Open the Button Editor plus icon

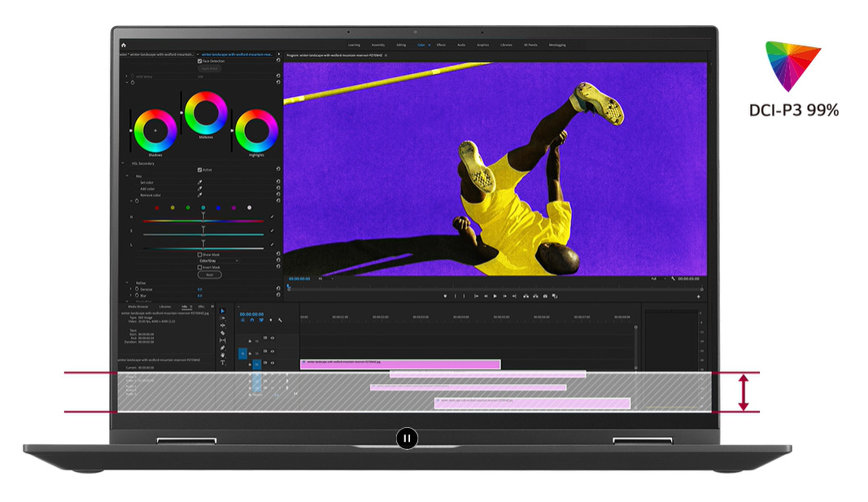[x=699, y=297]
